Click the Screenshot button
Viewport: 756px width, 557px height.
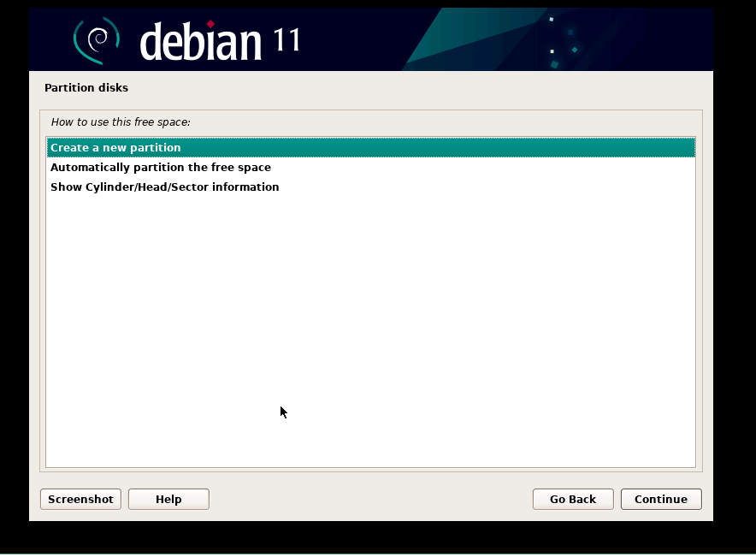point(80,499)
